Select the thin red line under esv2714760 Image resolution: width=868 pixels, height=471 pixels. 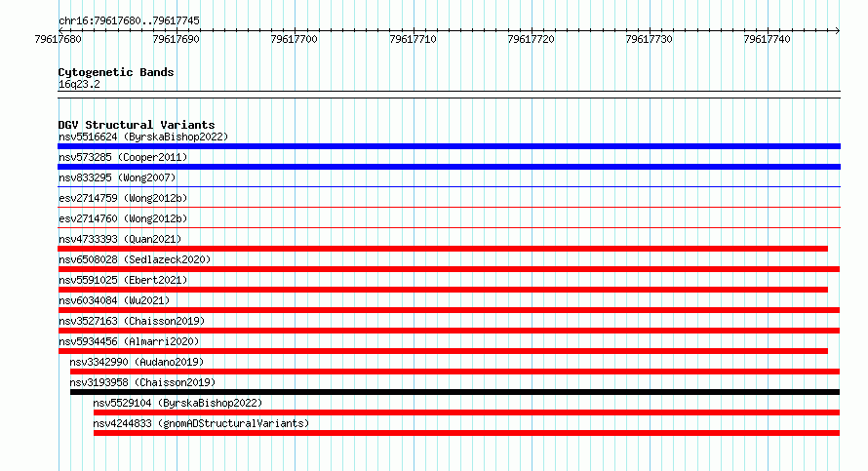click(x=449, y=228)
